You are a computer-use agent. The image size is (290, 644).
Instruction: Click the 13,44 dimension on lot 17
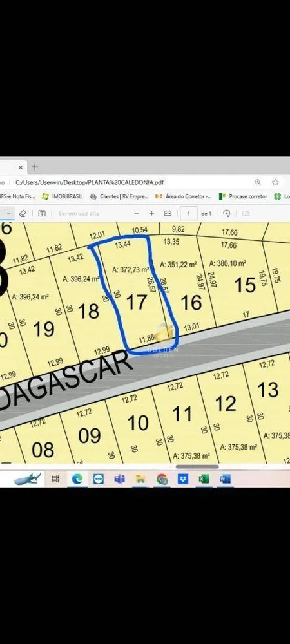click(x=122, y=245)
